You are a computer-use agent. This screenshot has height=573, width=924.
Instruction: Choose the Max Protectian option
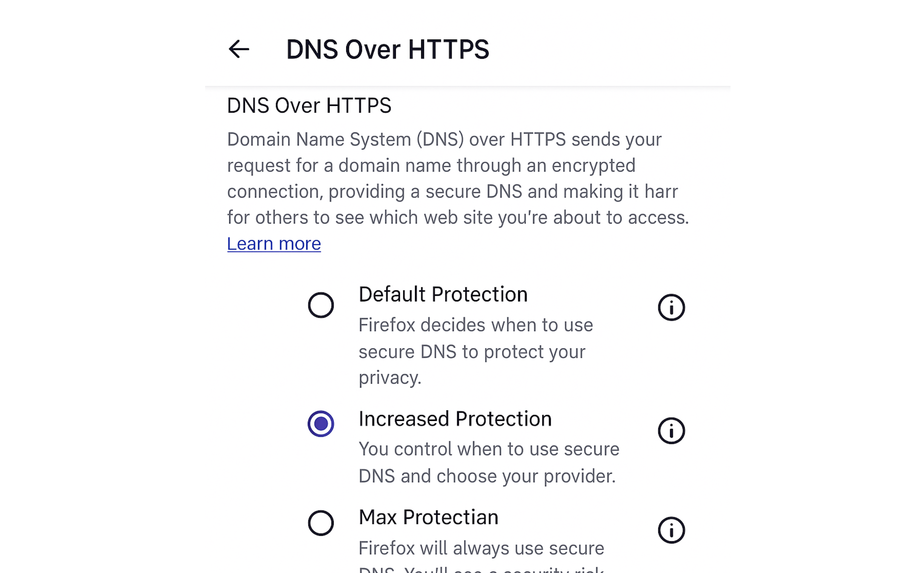coord(322,523)
